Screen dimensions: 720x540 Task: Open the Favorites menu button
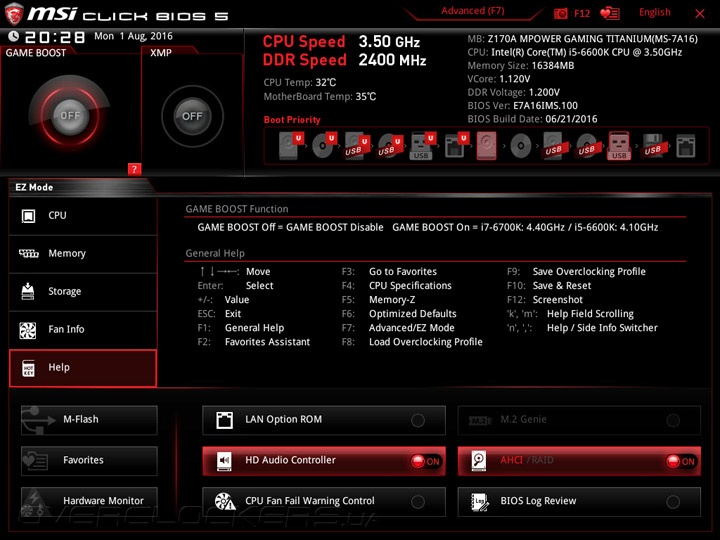tap(89, 461)
